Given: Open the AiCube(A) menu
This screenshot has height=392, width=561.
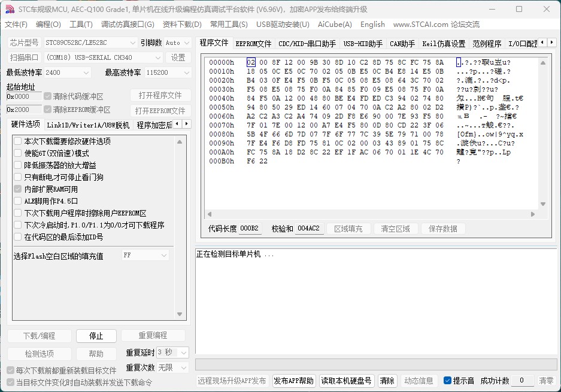Looking at the screenshot, I should [x=335, y=25].
